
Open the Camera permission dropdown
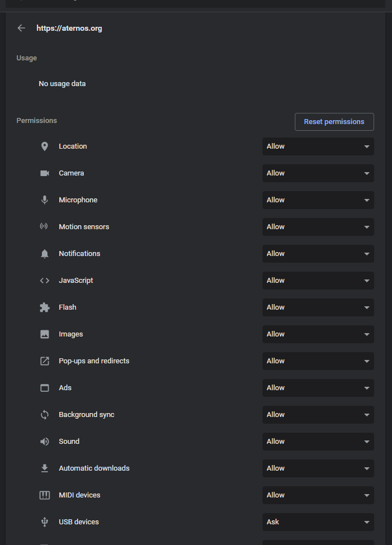(x=318, y=173)
